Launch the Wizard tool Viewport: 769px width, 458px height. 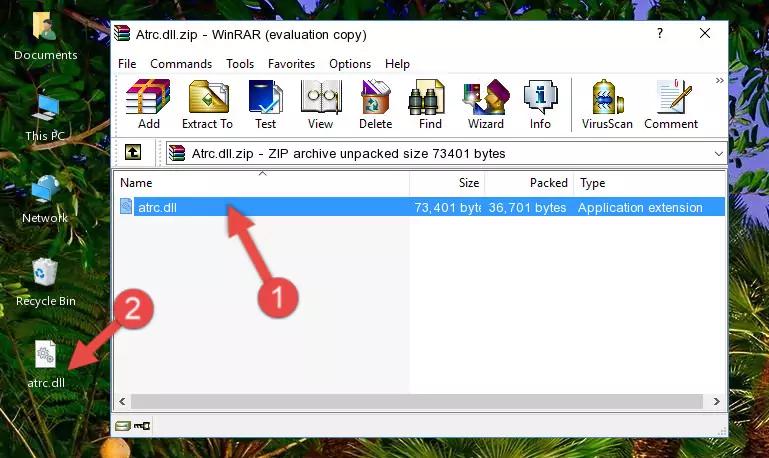486,104
